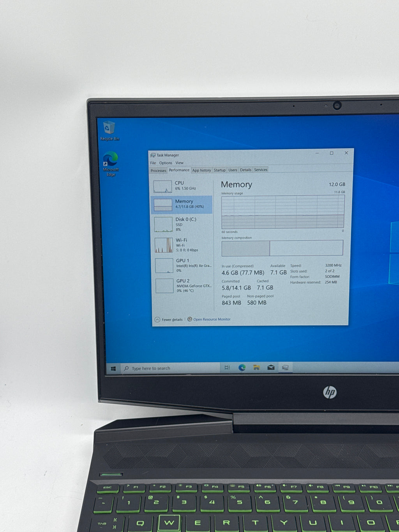Go to the Startup tab
This screenshot has height=532, width=399.
pos(220,170)
